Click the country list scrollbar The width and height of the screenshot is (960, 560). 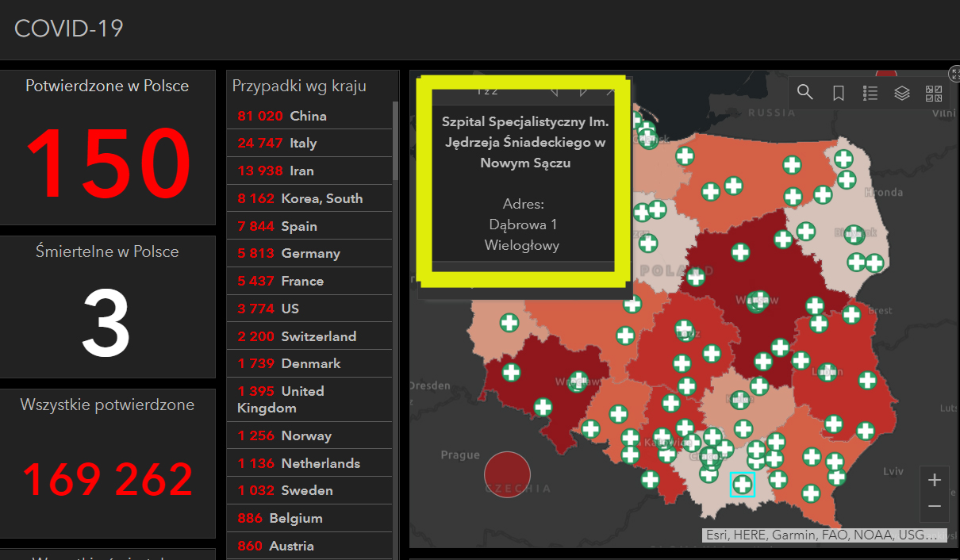tap(395, 141)
